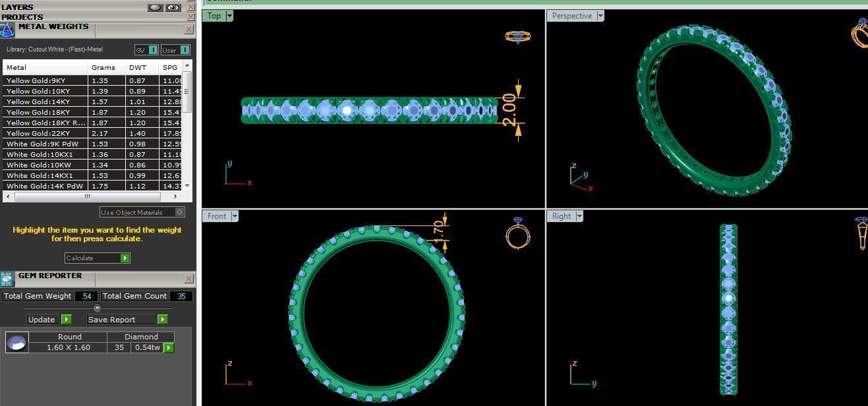Image resolution: width=868 pixels, height=406 pixels.
Task: Close the Gem Reporter panel
Action: coord(188,279)
